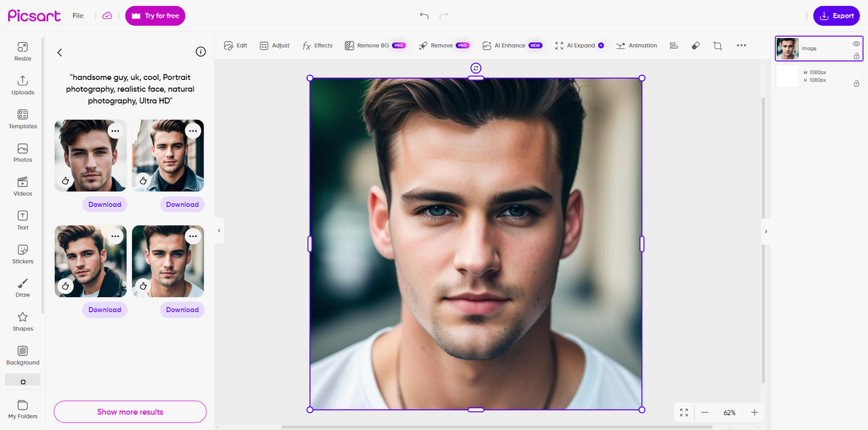Click the horizontal canvas scrollbar
868x430 pixels.
coord(496,427)
